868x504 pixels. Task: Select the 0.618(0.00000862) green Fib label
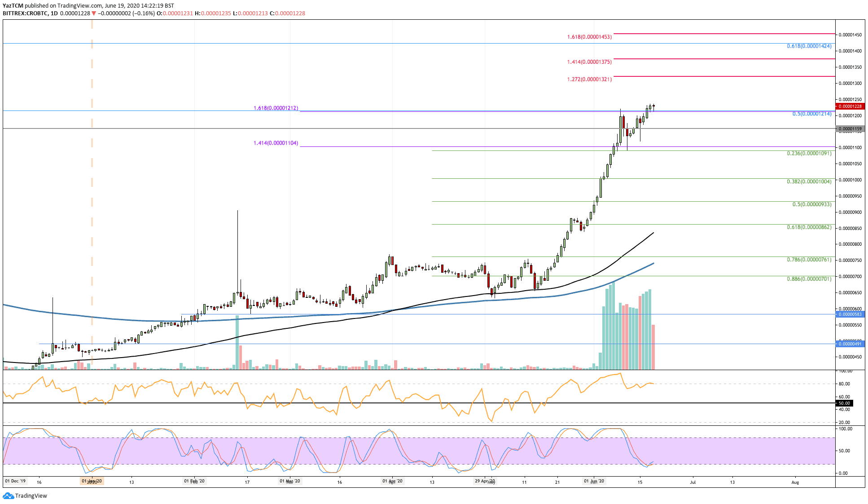tap(809, 227)
